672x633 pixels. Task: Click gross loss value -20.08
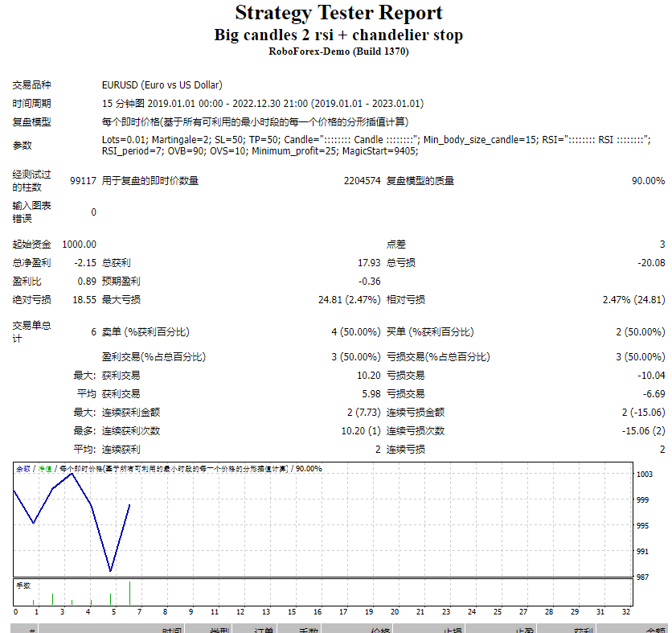click(651, 262)
